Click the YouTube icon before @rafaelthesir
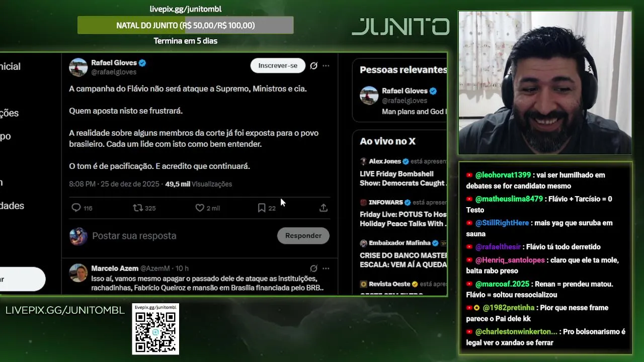This screenshot has width=644, height=362. click(469, 247)
